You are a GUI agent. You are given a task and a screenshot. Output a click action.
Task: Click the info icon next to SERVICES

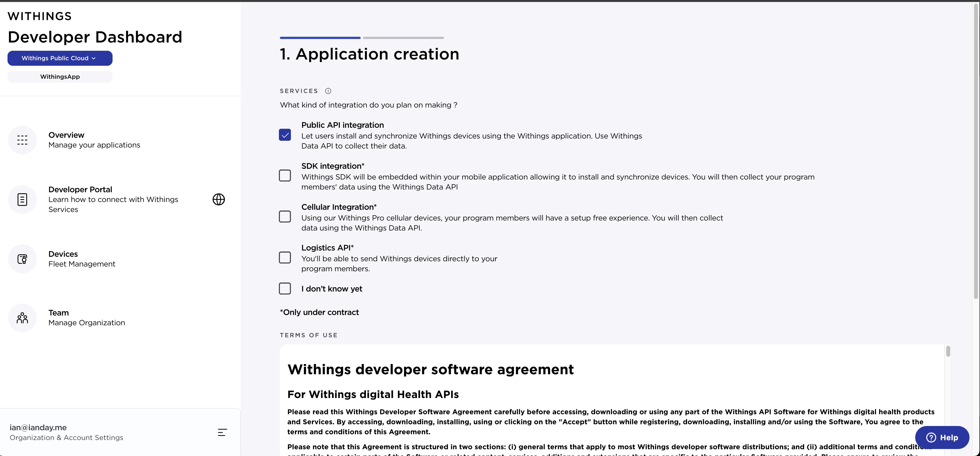(328, 91)
